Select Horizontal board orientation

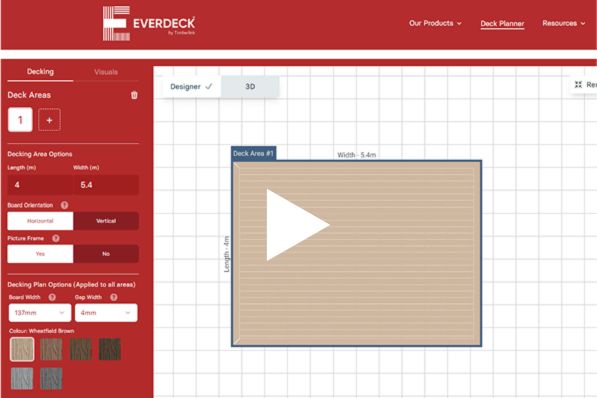pos(40,221)
